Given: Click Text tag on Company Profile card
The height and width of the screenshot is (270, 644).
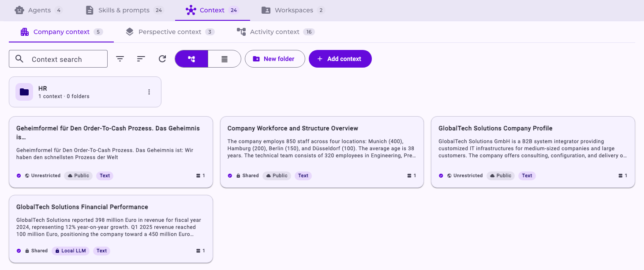Looking at the screenshot, I should (527, 176).
